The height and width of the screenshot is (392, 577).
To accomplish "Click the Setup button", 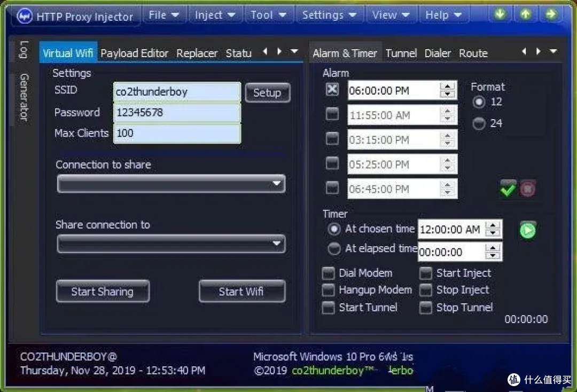I will pyautogui.click(x=268, y=92).
